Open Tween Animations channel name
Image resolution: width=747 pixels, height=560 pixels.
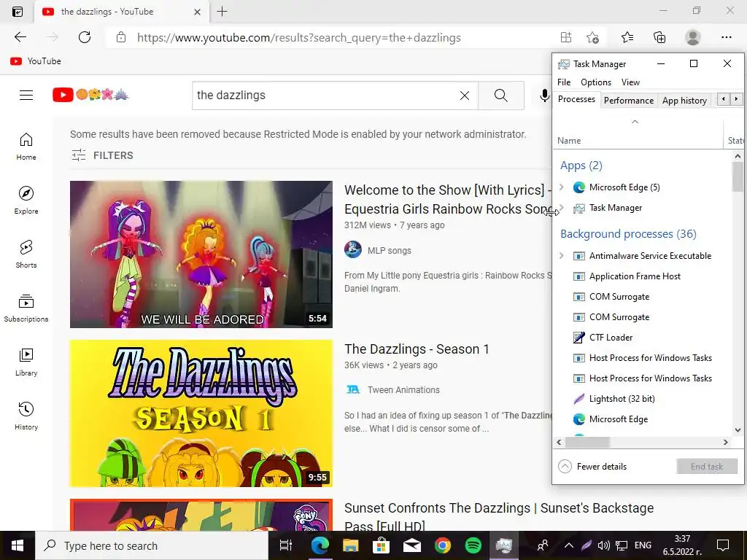pyautogui.click(x=403, y=389)
